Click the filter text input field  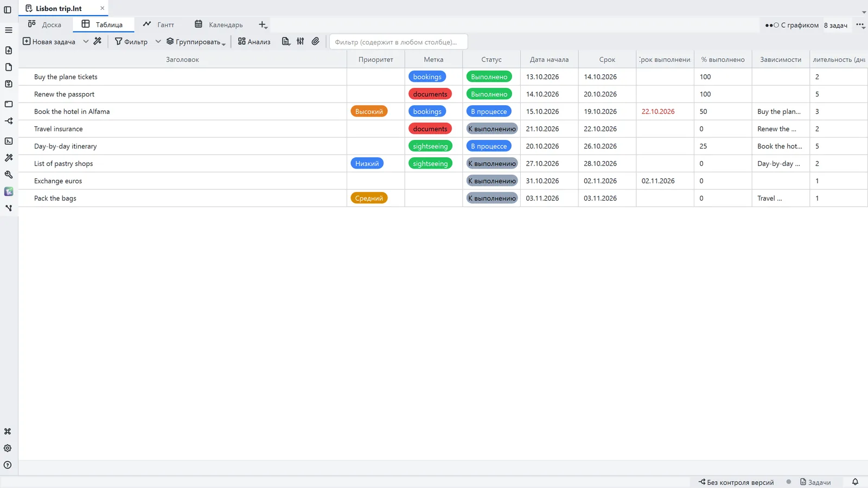(399, 42)
